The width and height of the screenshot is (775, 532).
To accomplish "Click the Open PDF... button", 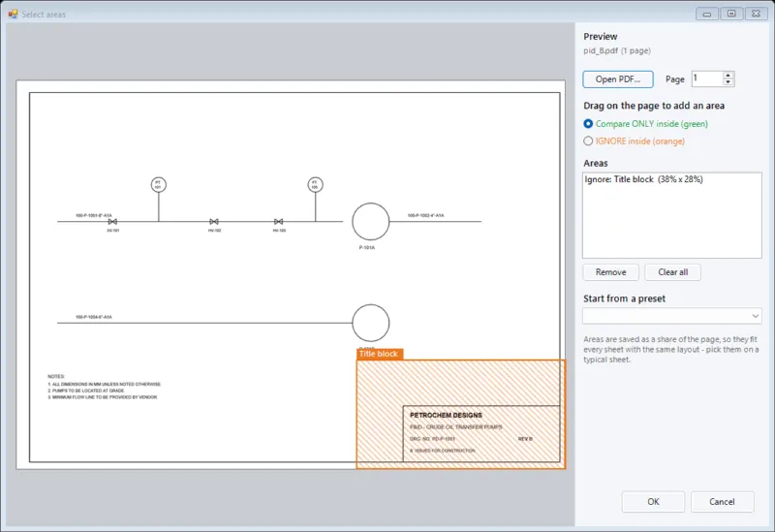I will click(618, 79).
